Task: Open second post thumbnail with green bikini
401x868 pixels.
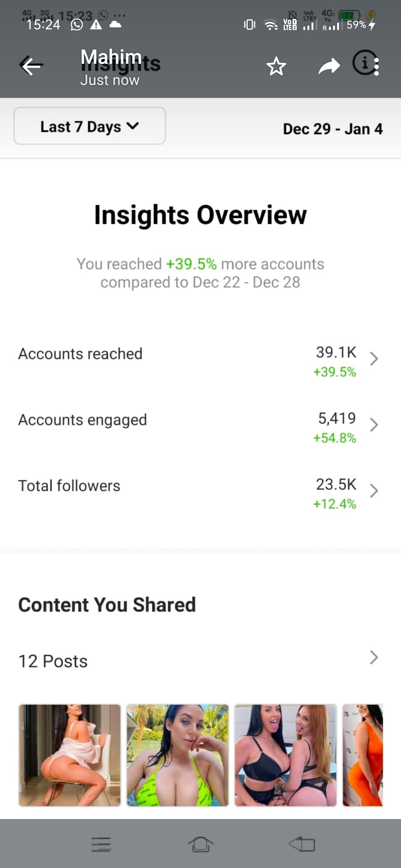Action: click(x=177, y=755)
